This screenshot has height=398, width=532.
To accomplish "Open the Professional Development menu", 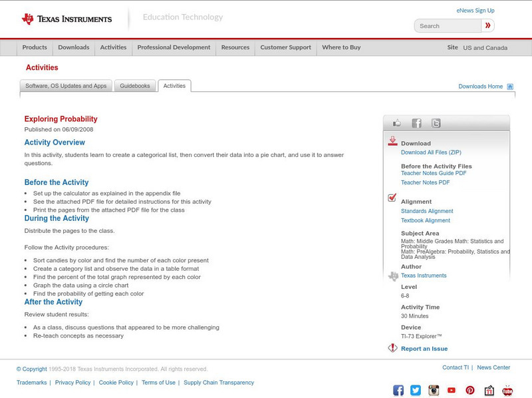I will click(174, 47).
